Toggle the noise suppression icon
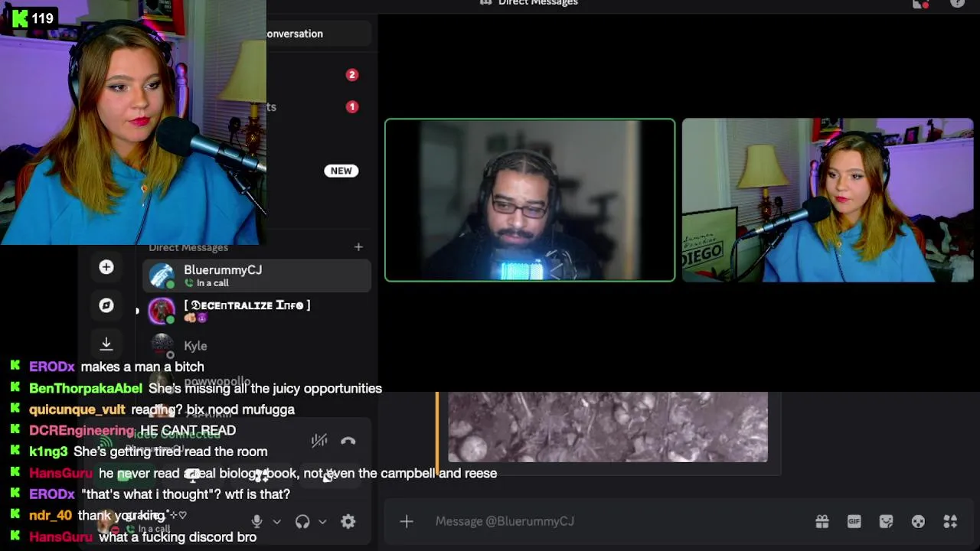Image resolution: width=980 pixels, height=551 pixels. click(319, 440)
